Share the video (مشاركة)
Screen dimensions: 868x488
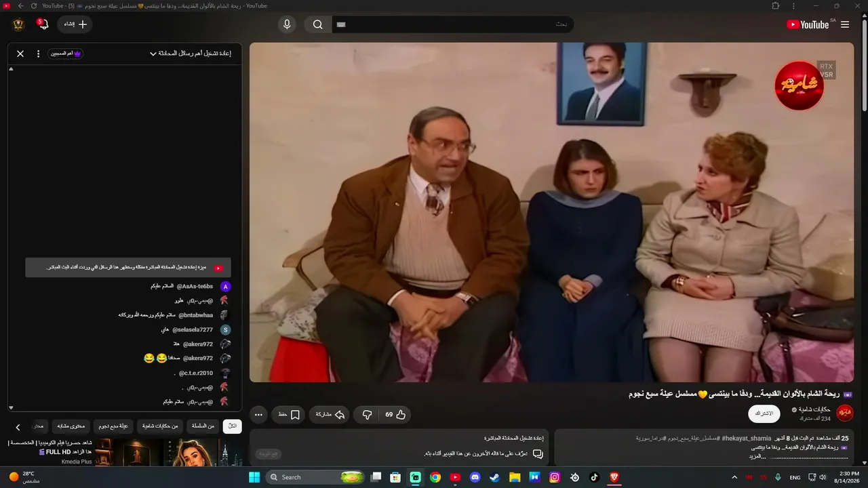330,414
